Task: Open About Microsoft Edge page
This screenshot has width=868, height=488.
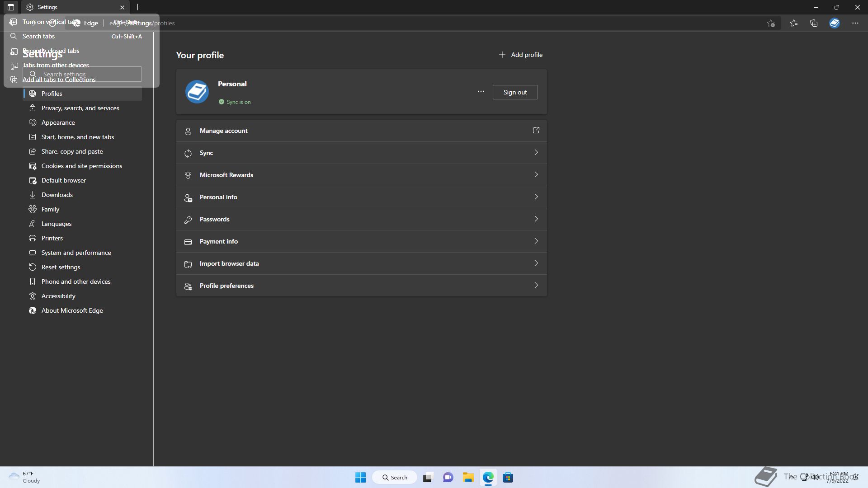Action: tap(82, 310)
